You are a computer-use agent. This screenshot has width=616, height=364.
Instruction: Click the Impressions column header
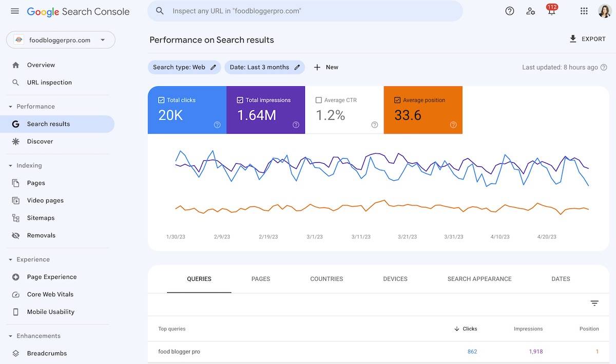pyautogui.click(x=528, y=329)
